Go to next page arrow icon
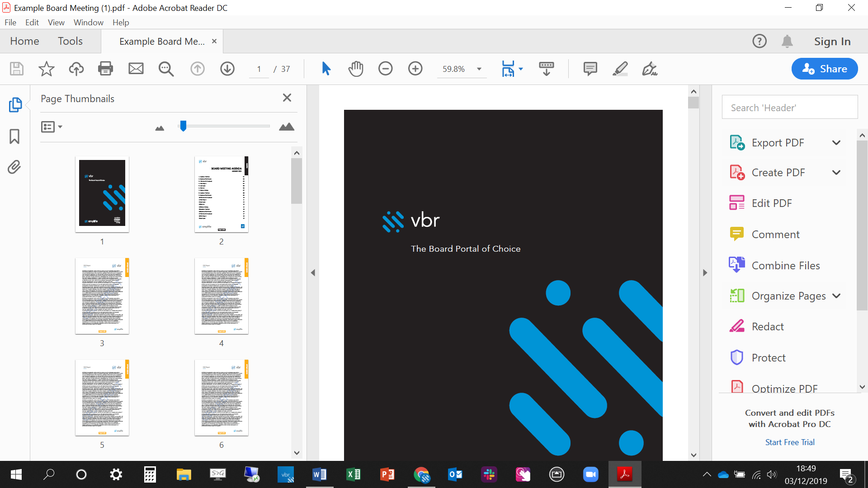 coord(227,69)
